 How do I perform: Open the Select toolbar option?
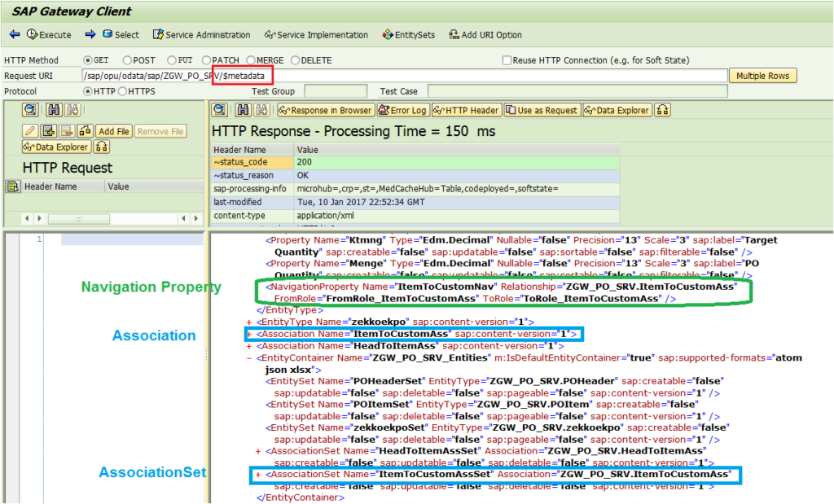(121, 34)
